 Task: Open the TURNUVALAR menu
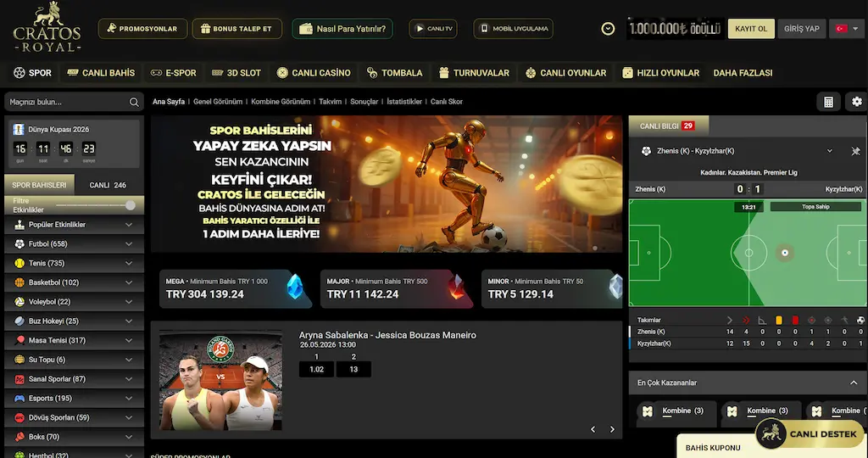[x=475, y=73]
